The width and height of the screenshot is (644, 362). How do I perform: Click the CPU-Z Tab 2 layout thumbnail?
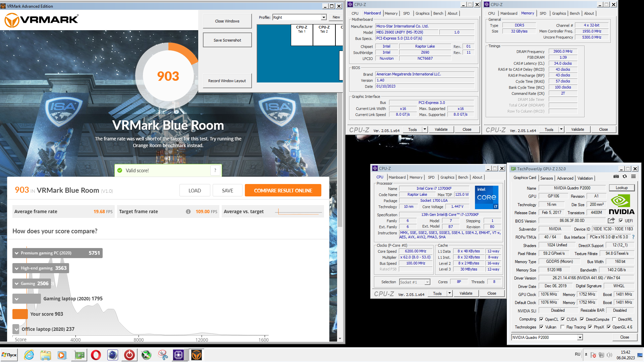tap(324, 35)
